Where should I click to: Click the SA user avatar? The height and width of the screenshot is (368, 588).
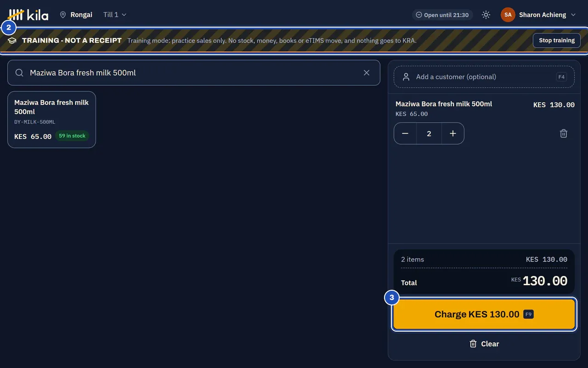508,15
